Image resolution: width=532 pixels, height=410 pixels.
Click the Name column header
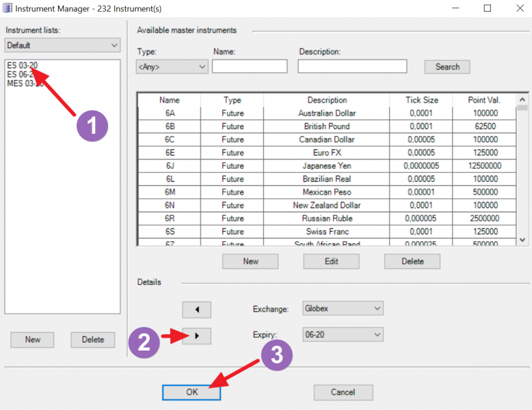point(170,100)
